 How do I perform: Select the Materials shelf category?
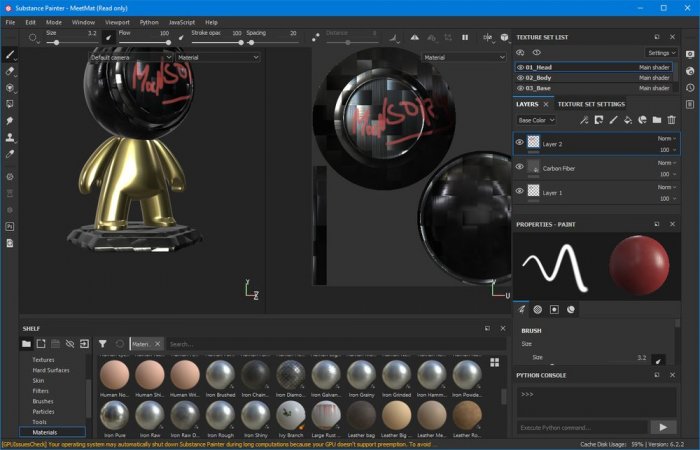click(x=45, y=432)
